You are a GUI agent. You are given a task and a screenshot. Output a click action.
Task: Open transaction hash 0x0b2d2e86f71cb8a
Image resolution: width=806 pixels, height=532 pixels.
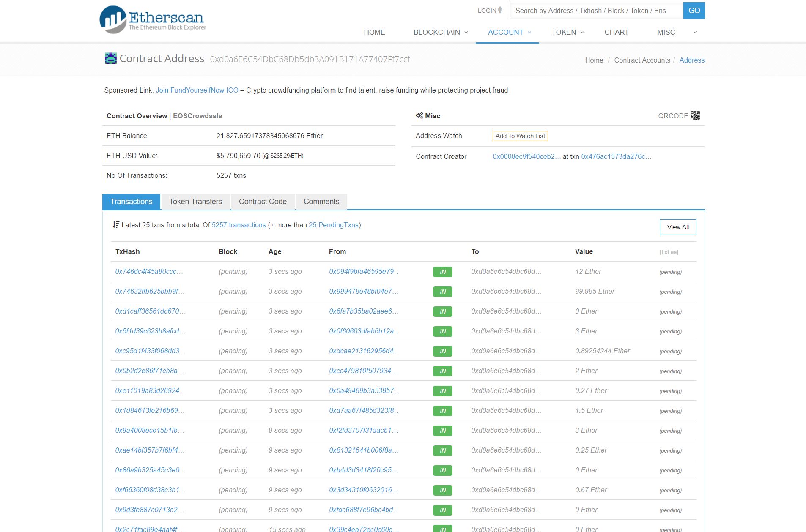coord(149,371)
